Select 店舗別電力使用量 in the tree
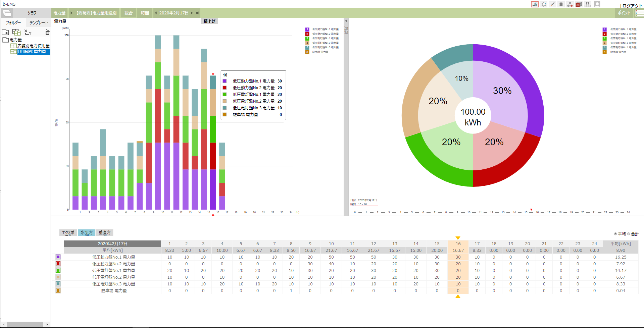Screen dimensions: 644x328 (x=34, y=46)
